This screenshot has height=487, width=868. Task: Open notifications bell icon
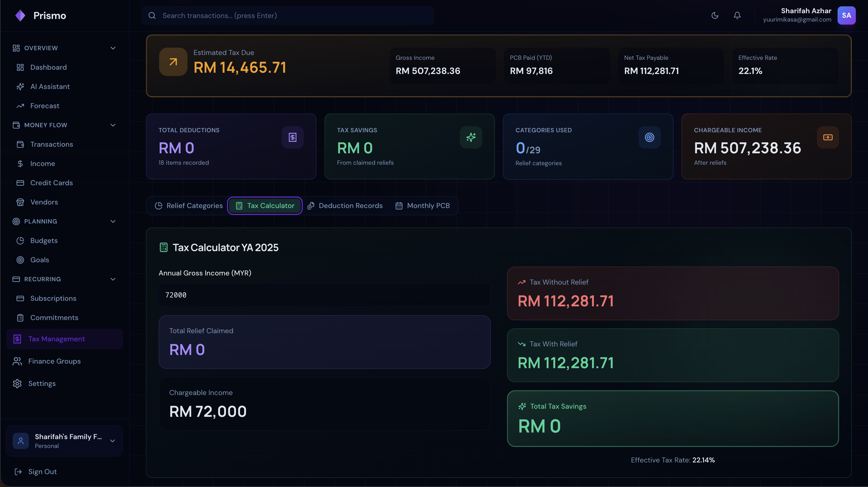[x=737, y=15]
